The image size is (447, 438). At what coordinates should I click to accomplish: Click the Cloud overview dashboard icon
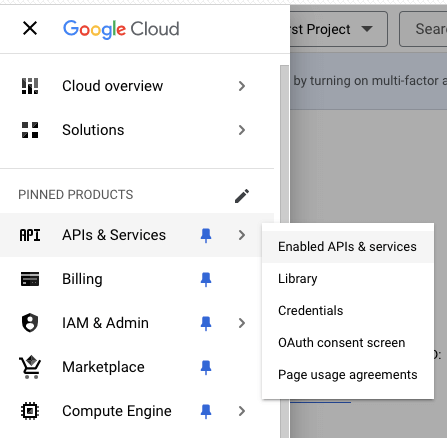click(x=30, y=86)
